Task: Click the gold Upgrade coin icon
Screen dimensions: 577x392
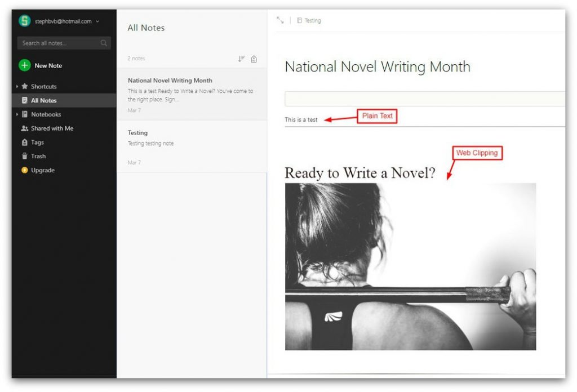Action: 25,170
